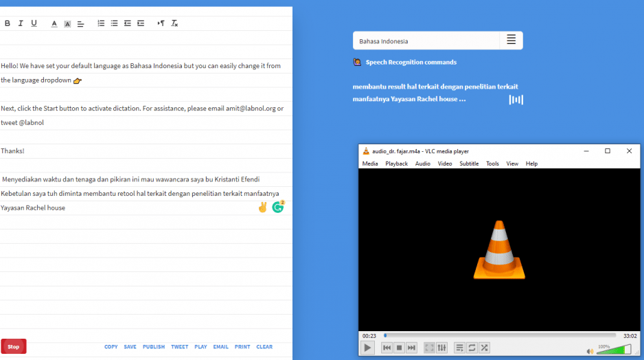The height and width of the screenshot is (360, 644).
Task: Open the Grammarly badge in editor
Action: [278, 207]
